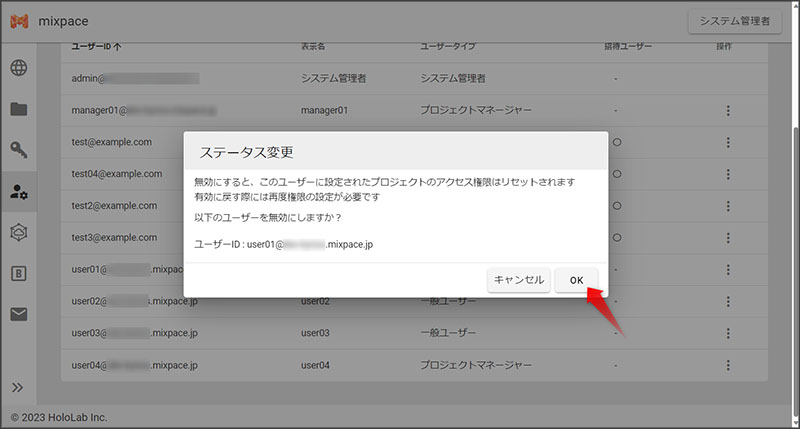Sort by ユーザーID column header

[96, 46]
